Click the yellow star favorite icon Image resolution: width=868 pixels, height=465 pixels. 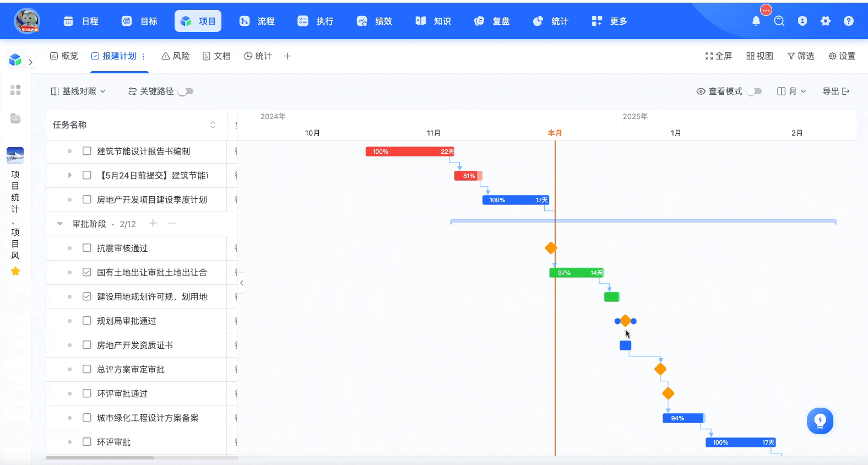click(x=15, y=271)
